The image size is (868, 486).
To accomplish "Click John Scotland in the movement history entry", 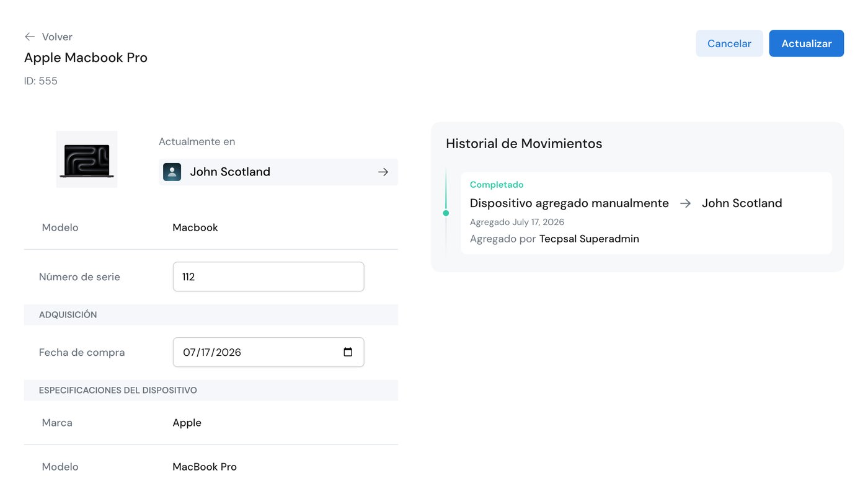I will 742,203.
